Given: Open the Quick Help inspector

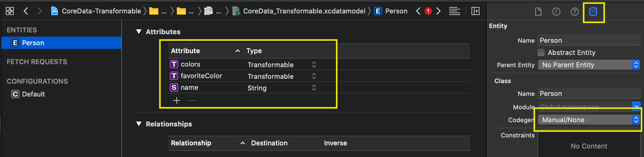Looking at the screenshot, I should pyautogui.click(x=574, y=12).
